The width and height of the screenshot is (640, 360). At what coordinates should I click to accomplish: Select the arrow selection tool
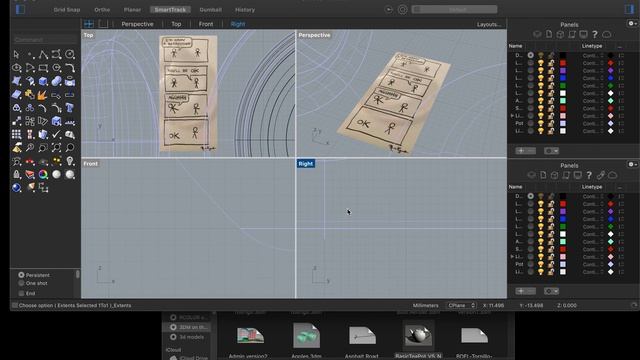[16, 54]
